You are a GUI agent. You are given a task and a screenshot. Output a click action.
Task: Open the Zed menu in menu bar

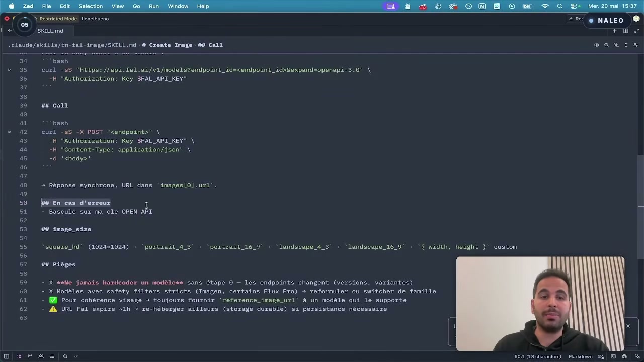point(28,6)
